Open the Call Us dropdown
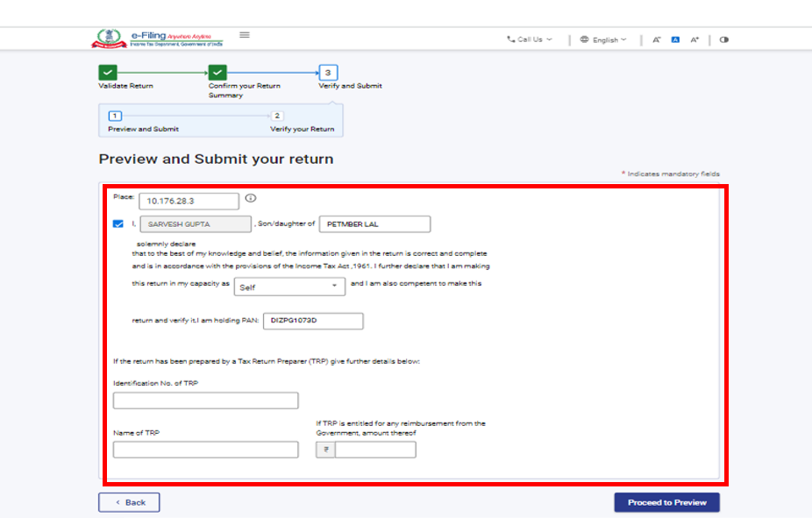This screenshot has height=518, width=812. (530, 39)
